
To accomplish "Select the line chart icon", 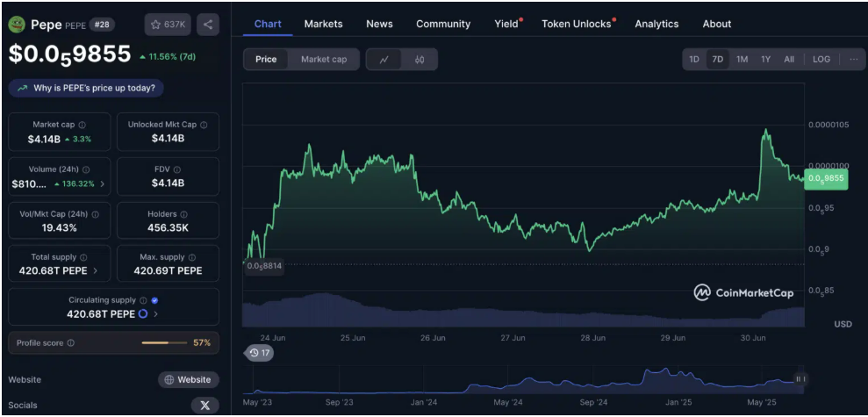I will pos(384,59).
